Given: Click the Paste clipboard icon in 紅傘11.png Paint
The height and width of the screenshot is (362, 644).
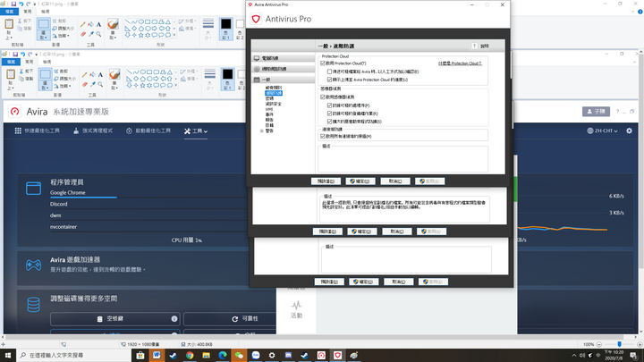Looking at the screenshot, I should coord(9,24).
